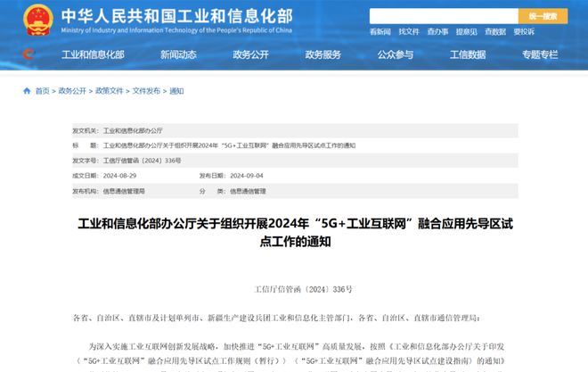
Task: Click inside the site search field
Action: 444,16
